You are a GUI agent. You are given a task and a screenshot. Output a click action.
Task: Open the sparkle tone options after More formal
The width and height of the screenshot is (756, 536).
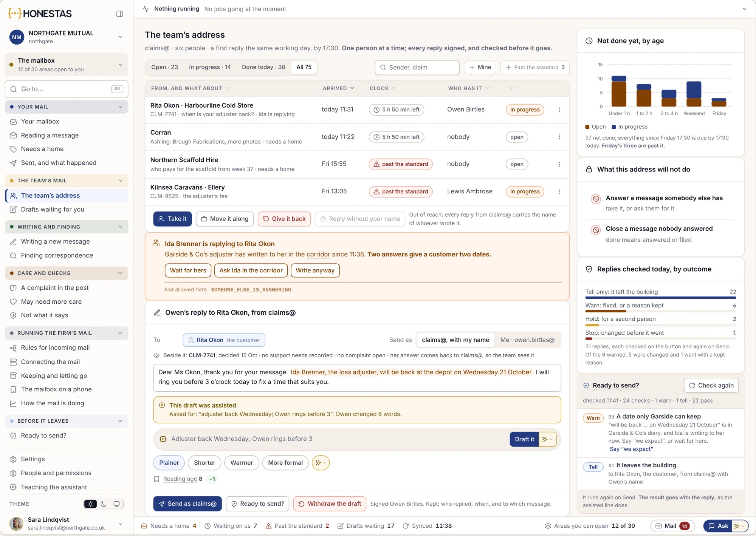321,463
